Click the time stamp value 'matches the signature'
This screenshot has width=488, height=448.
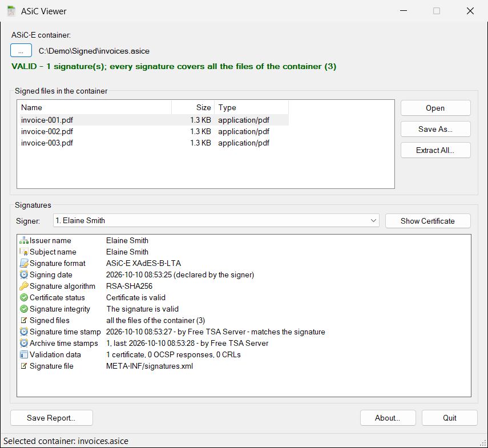pyautogui.click(x=288, y=332)
